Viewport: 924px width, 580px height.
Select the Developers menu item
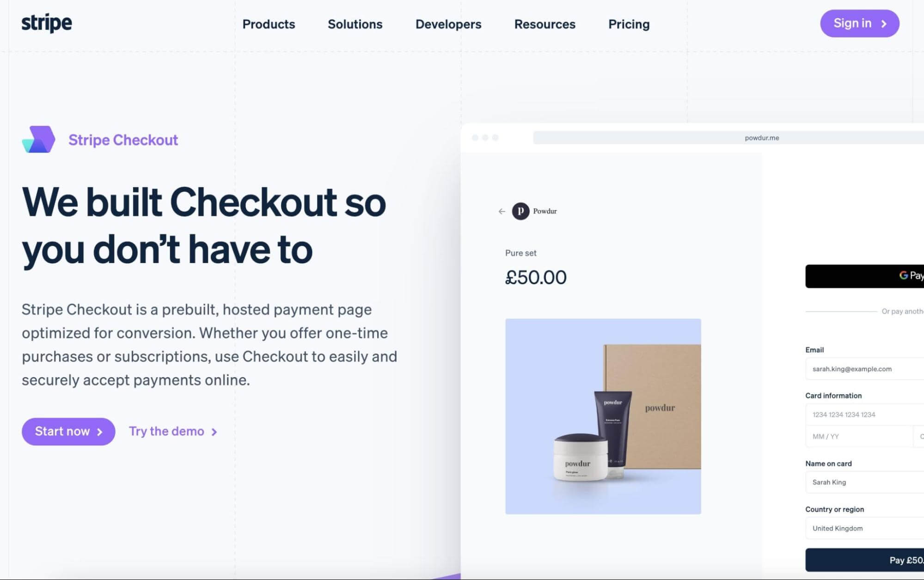pyautogui.click(x=447, y=24)
